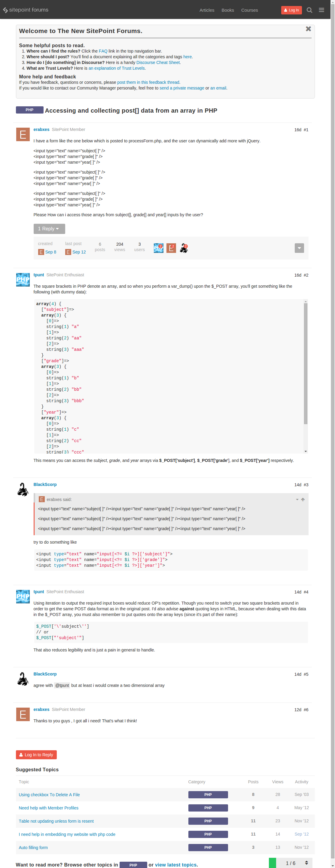Click erabxes avatar on first post

tap(23, 135)
